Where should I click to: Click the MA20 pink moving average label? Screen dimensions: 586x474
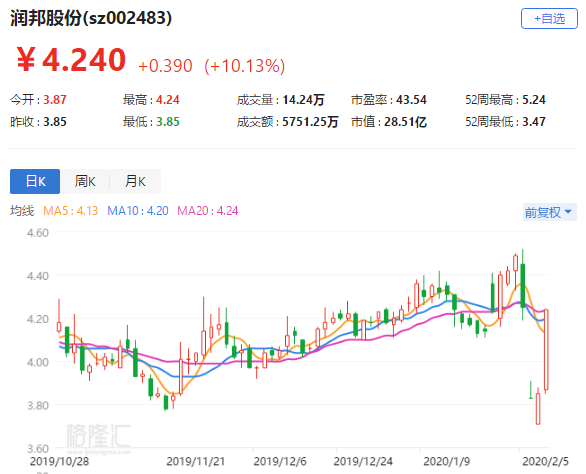pos(207,211)
